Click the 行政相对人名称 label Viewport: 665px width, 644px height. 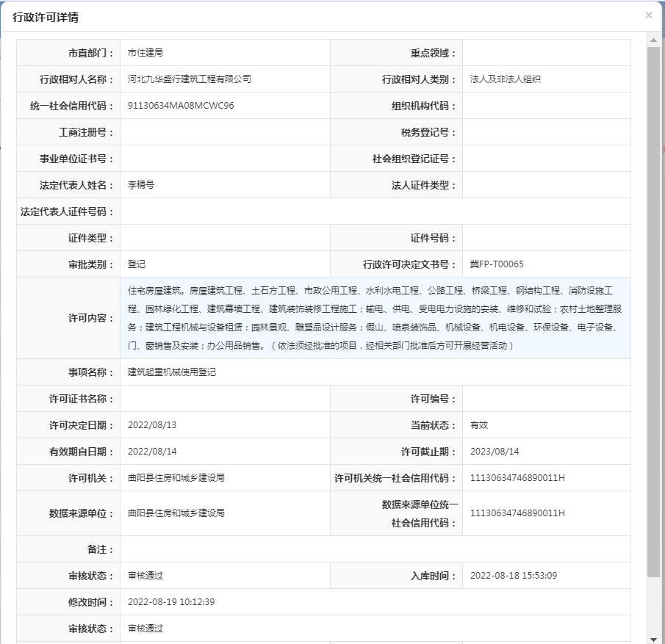(x=76, y=79)
